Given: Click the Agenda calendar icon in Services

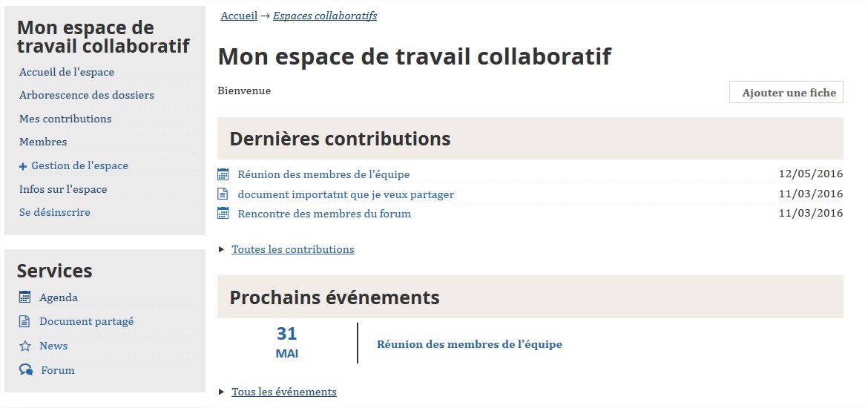Looking at the screenshot, I should click(x=24, y=297).
